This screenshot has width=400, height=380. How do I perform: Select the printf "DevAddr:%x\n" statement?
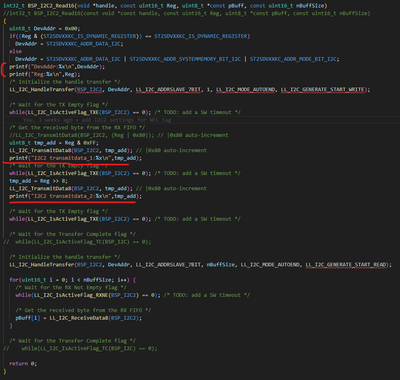pyautogui.click(x=57, y=67)
